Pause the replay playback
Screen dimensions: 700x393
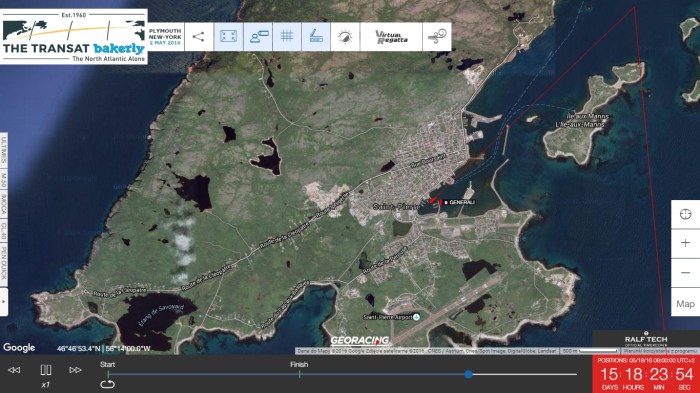click(46, 370)
